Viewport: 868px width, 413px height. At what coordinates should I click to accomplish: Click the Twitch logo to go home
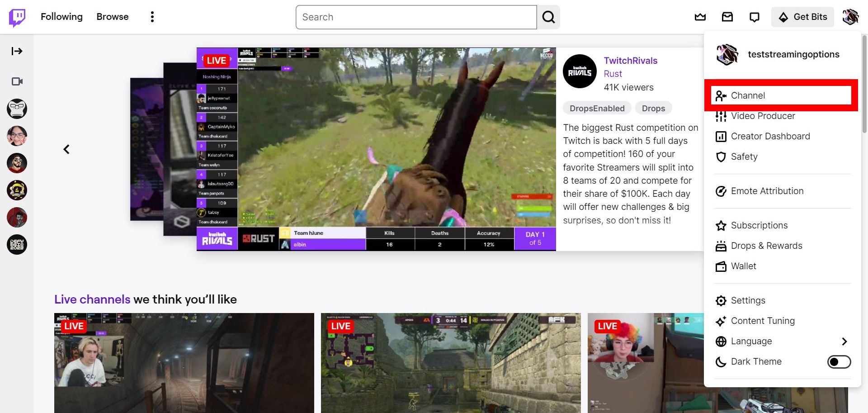pos(17,17)
